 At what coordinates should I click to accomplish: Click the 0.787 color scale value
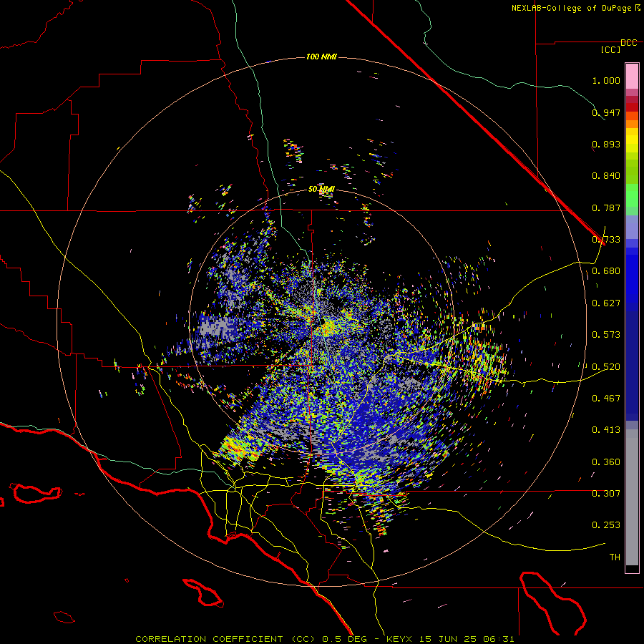[x=606, y=208]
